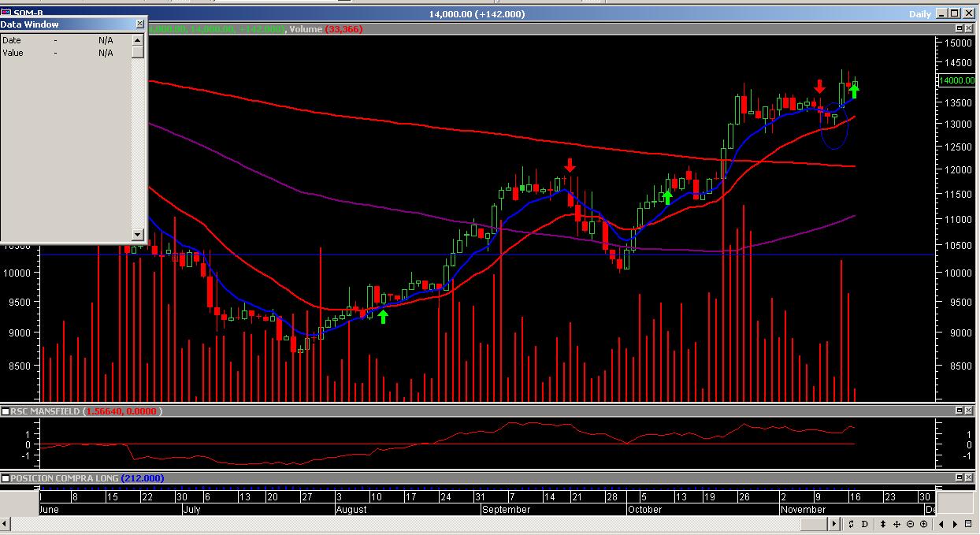980x535 pixels.
Task: Close the price pane inner window
Action: (970, 29)
